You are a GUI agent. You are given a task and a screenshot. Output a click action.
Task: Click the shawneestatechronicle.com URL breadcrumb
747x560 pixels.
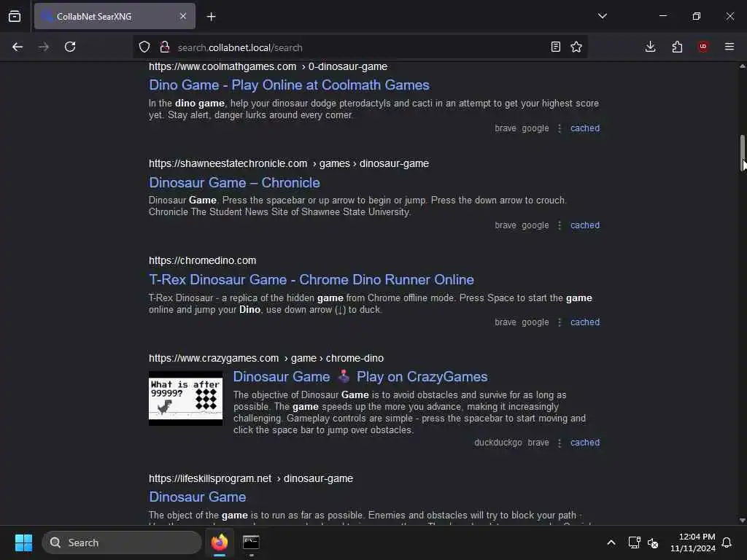289,163
